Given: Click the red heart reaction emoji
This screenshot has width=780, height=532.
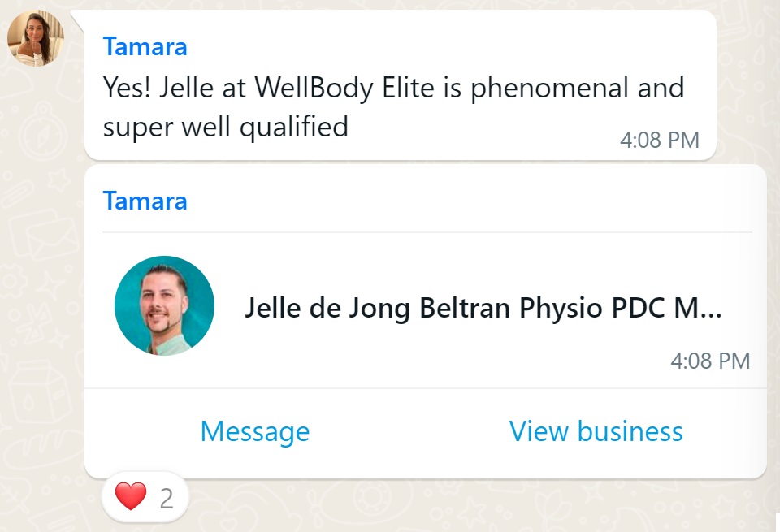Looking at the screenshot, I should tap(131, 497).
